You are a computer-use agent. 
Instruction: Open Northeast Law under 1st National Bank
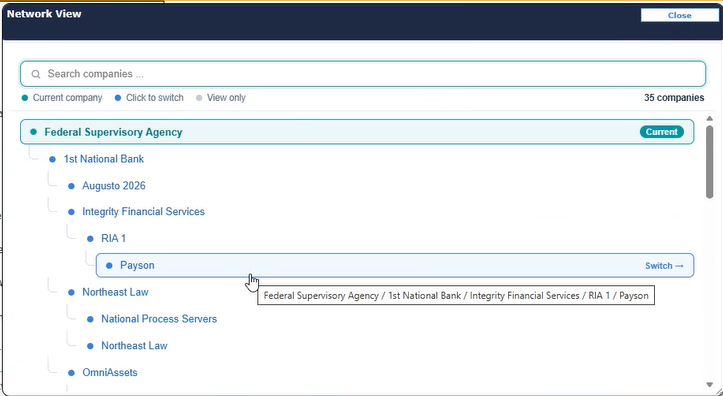115,292
